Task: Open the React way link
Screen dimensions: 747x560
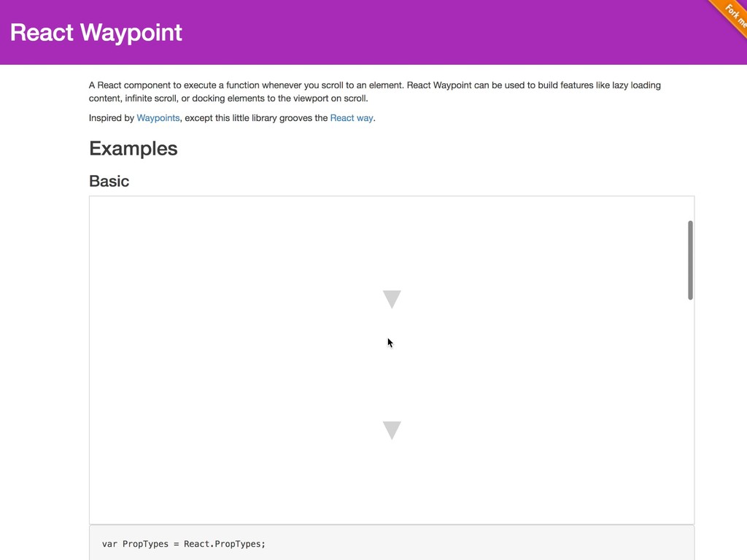Action: 352,118
